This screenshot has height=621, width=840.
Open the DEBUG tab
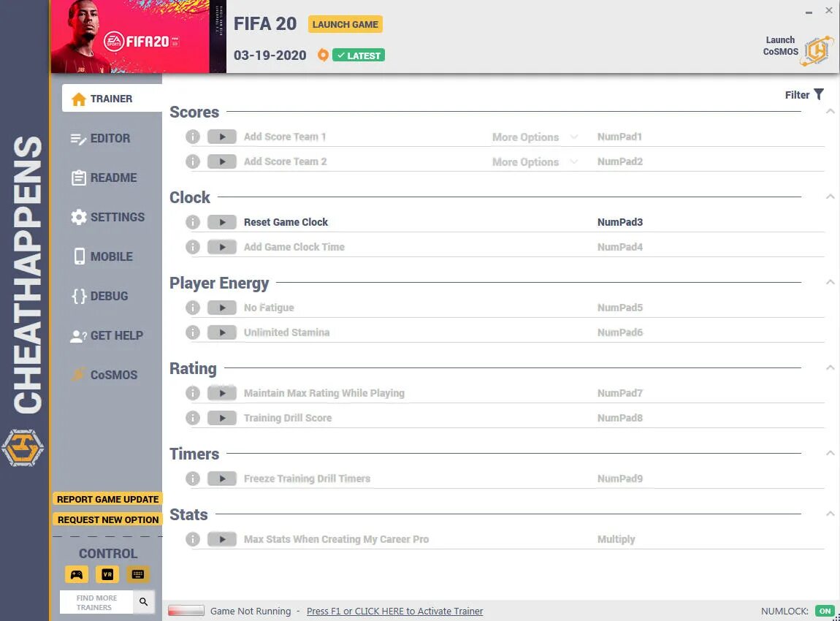point(100,296)
